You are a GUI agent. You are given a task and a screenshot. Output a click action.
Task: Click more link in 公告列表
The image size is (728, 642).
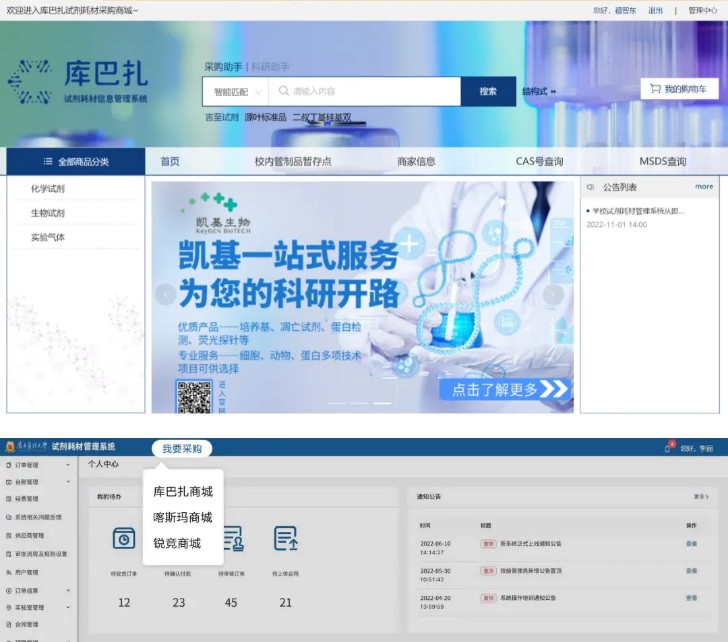(704, 187)
